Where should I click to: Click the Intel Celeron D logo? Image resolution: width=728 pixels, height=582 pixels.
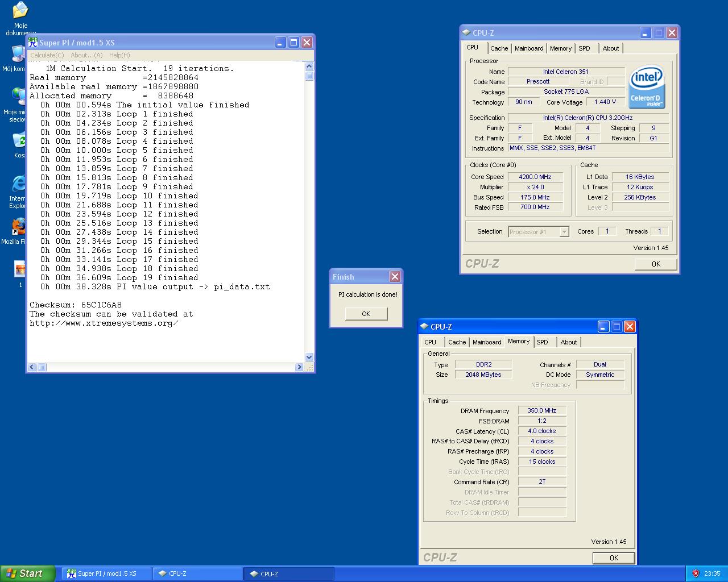647,88
